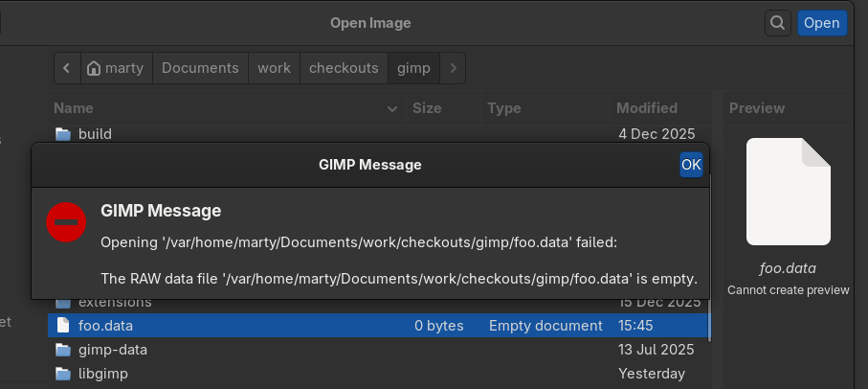
Task: Click the foo.data file icon
Action: (x=63, y=326)
